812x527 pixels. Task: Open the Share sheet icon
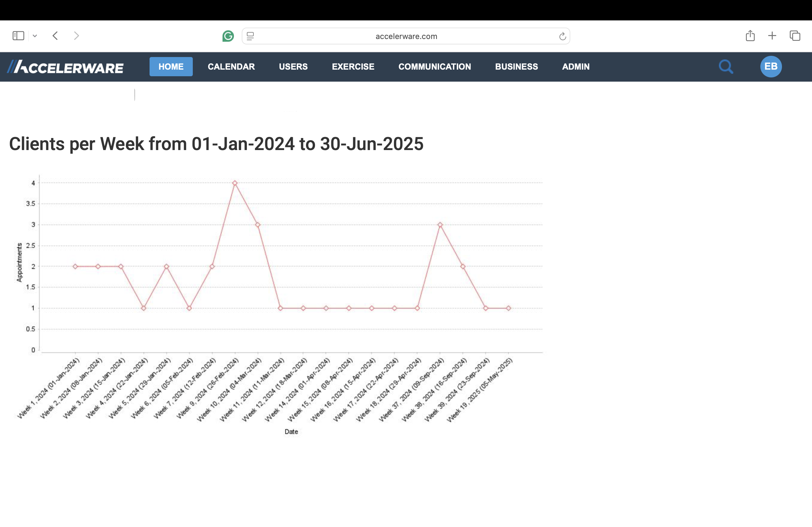point(750,36)
